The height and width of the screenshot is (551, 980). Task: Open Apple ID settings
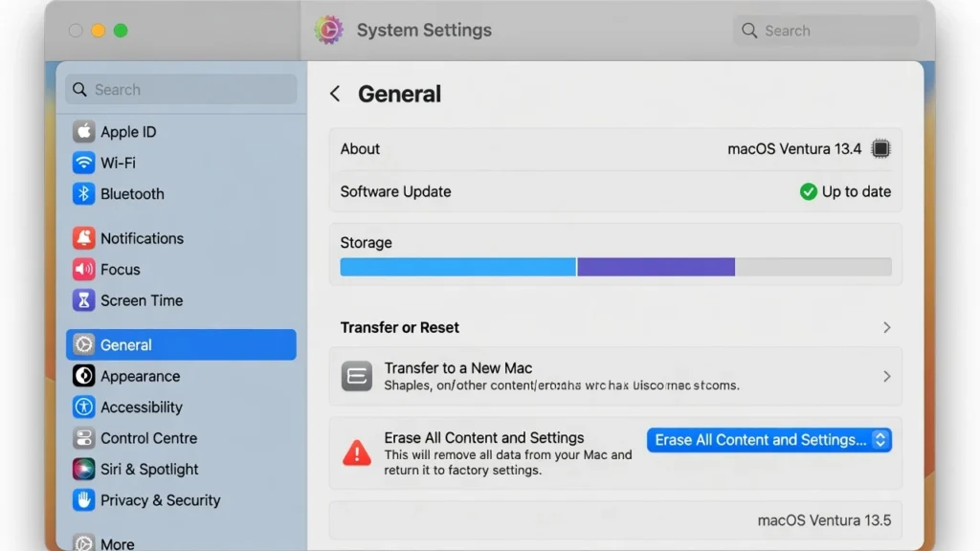tap(181, 132)
